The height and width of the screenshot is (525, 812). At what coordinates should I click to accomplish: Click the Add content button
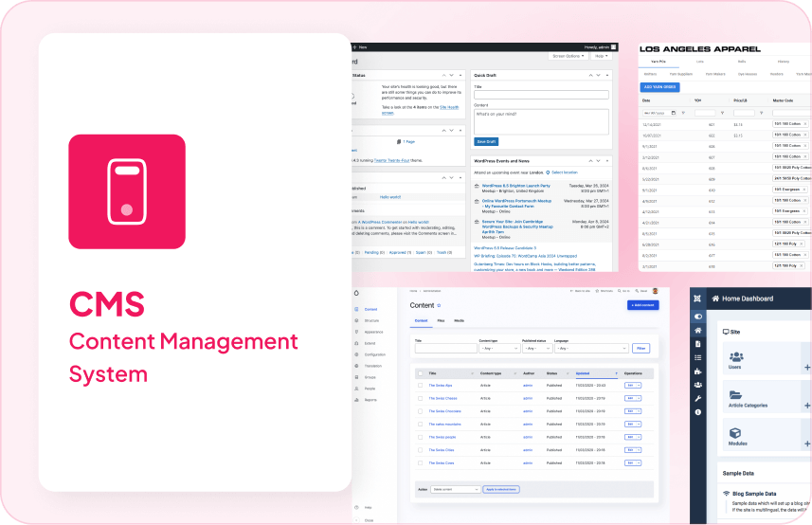pos(642,305)
